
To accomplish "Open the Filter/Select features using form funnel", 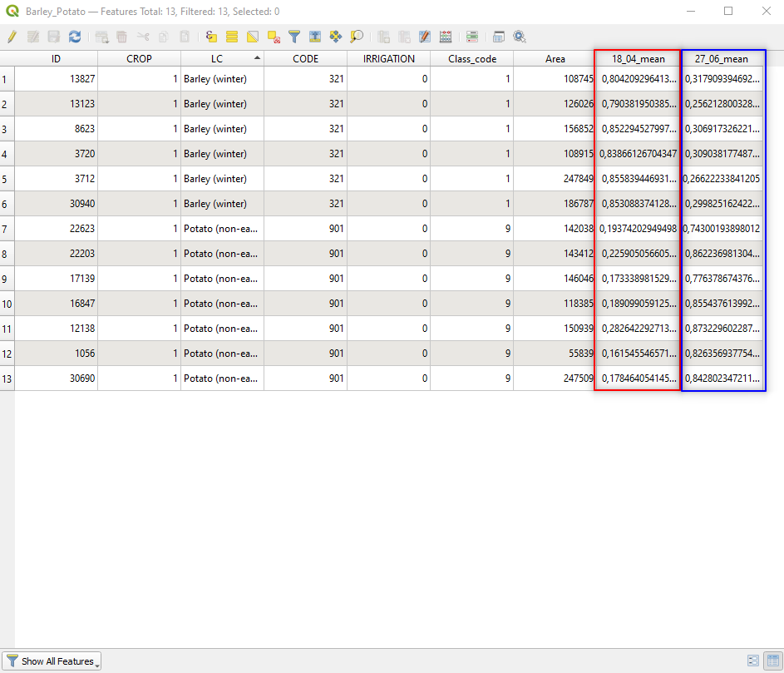I will click(294, 37).
